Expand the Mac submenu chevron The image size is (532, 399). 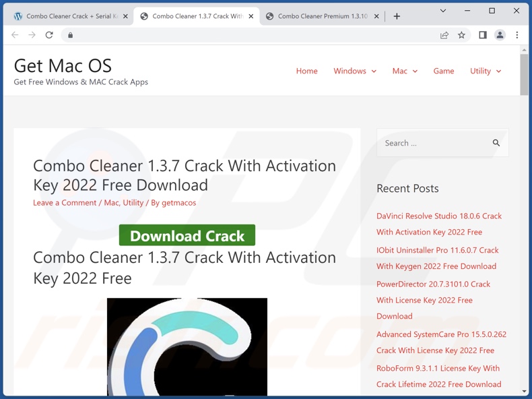pyautogui.click(x=415, y=71)
